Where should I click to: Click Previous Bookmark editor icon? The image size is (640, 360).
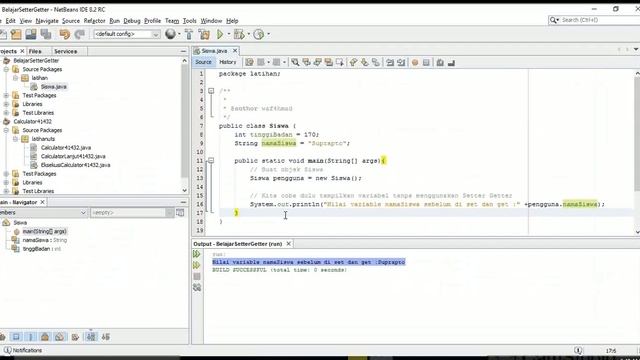(x=353, y=62)
